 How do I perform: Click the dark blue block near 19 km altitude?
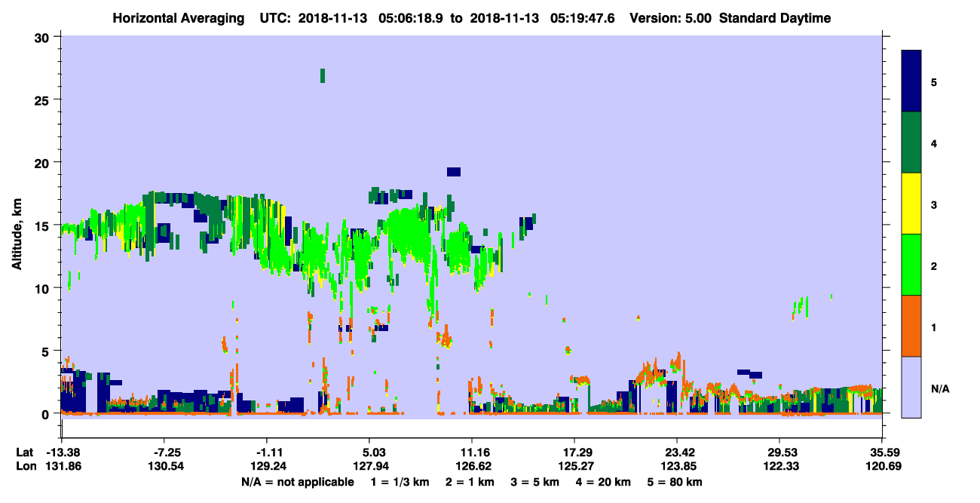453,172
